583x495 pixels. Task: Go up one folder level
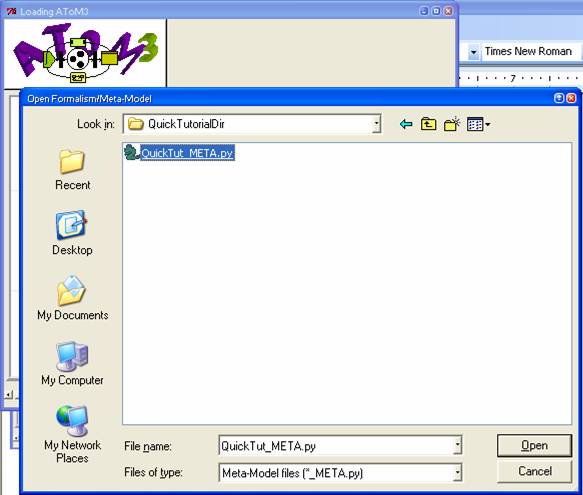[x=428, y=124]
